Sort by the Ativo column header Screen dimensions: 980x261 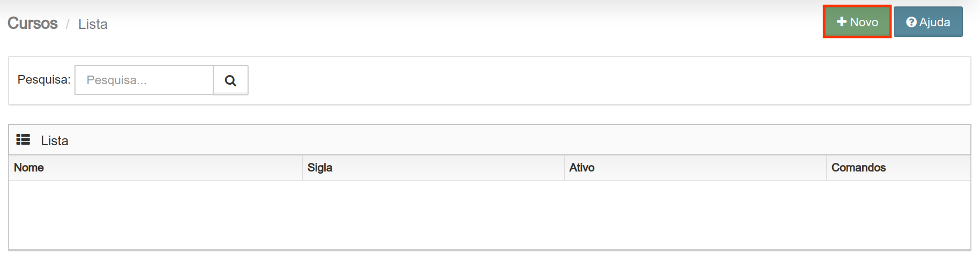pos(582,168)
